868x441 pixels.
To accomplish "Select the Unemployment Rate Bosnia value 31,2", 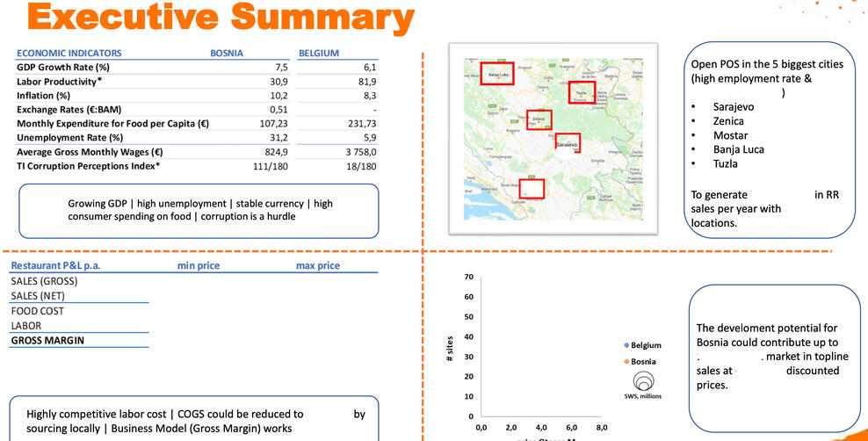I will point(277,138).
